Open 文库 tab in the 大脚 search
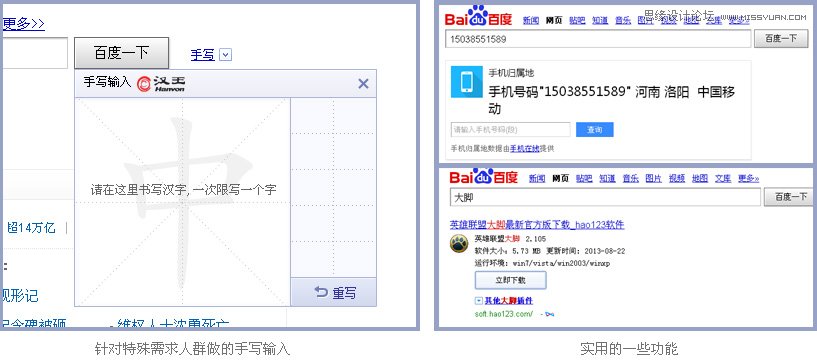 pyautogui.click(x=723, y=178)
